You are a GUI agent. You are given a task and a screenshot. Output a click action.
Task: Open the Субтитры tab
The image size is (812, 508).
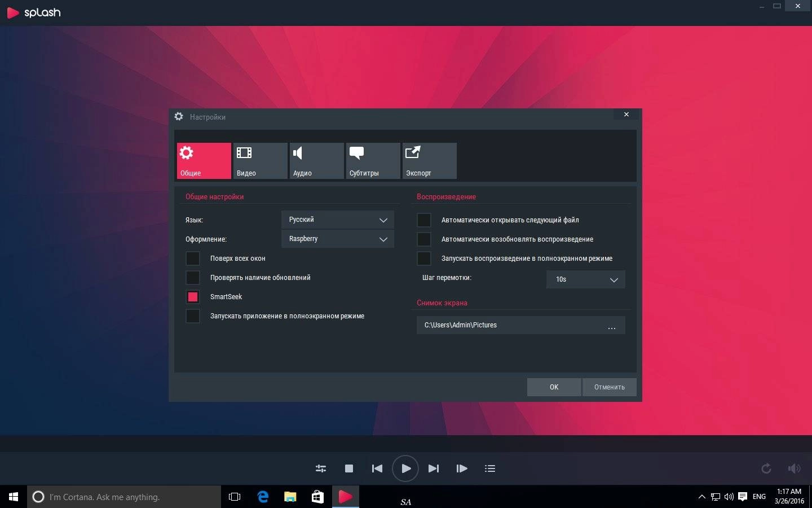[x=373, y=161]
